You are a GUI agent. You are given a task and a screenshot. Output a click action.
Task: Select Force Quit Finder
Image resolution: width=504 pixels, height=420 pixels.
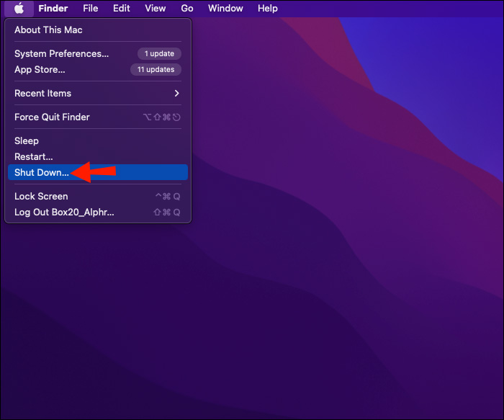coord(98,117)
